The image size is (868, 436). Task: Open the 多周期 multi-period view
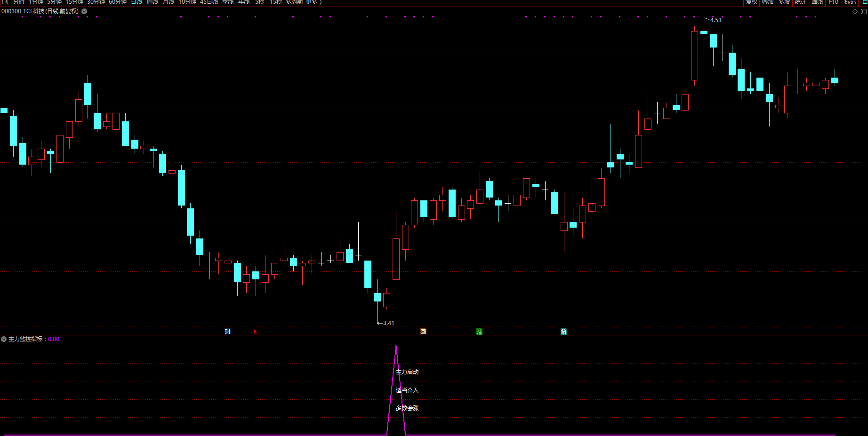(294, 2)
